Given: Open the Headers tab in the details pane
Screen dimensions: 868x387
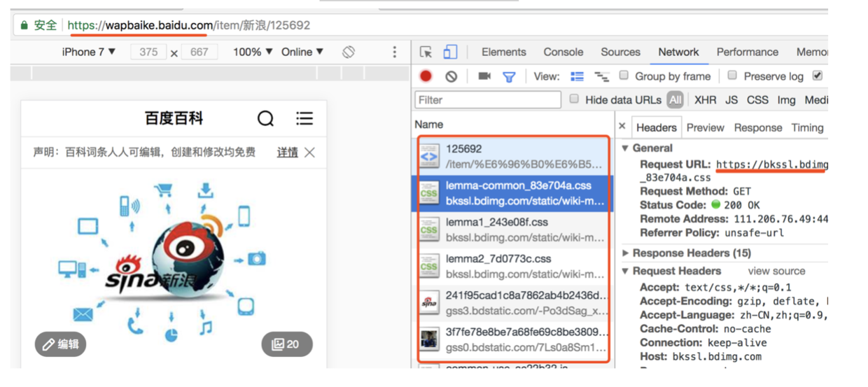Looking at the screenshot, I should pyautogui.click(x=656, y=127).
